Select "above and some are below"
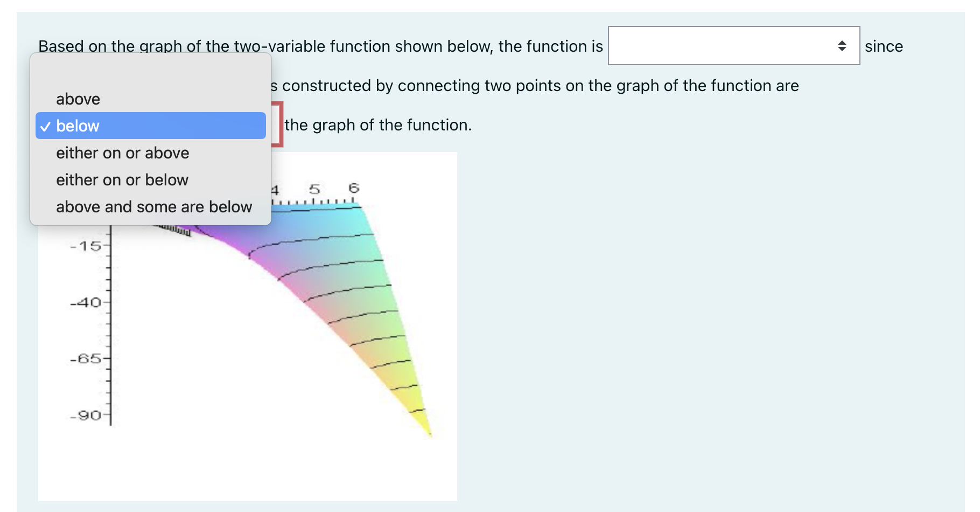980x512 pixels. [x=154, y=206]
